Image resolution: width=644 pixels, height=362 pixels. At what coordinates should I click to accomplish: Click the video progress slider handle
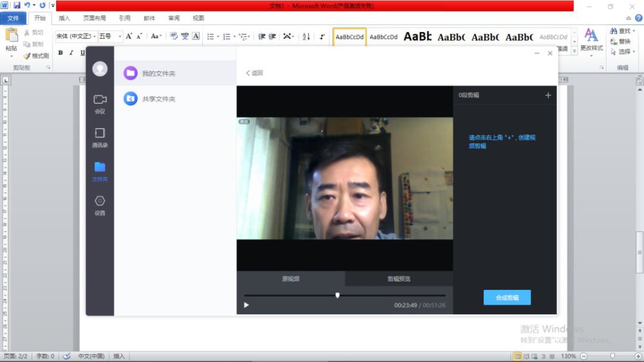pos(337,295)
